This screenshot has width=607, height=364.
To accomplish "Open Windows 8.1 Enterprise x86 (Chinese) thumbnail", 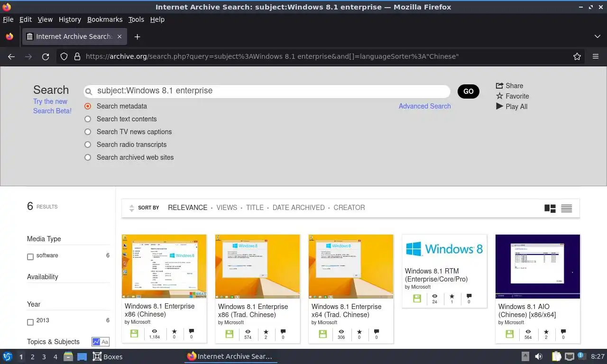I will pos(164,266).
